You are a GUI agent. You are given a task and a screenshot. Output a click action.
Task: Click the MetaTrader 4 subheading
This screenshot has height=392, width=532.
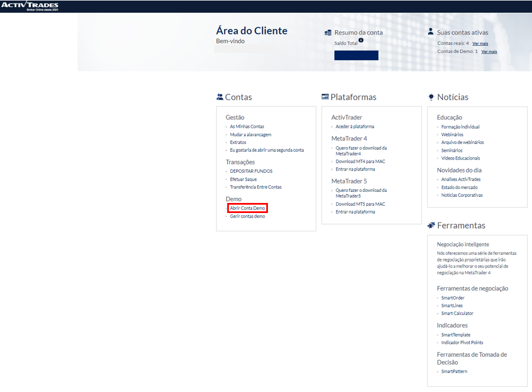point(349,139)
